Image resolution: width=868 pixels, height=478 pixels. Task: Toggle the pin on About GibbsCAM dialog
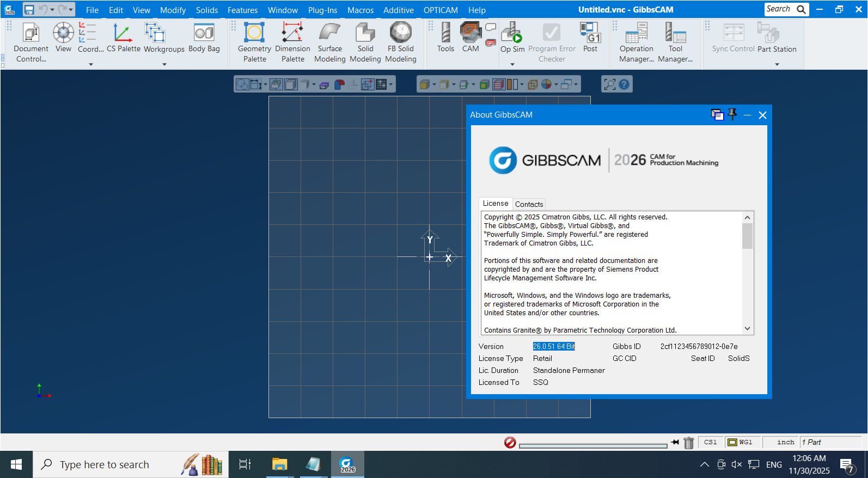[x=732, y=114]
